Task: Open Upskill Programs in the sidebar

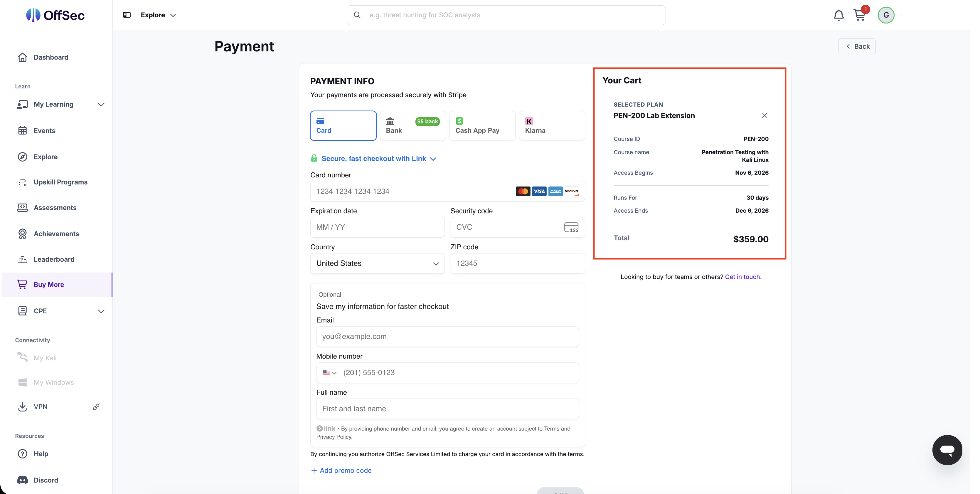Action: pyautogui.click(x=60, y=182)
